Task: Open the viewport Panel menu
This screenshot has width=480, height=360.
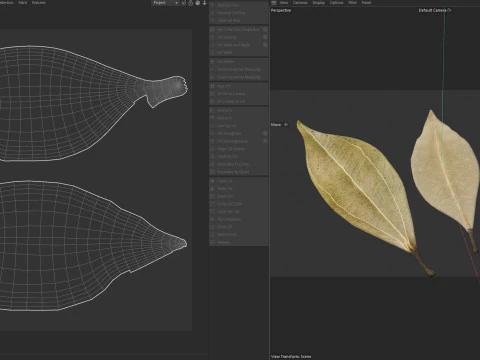Action: click(x=366, y=3)
